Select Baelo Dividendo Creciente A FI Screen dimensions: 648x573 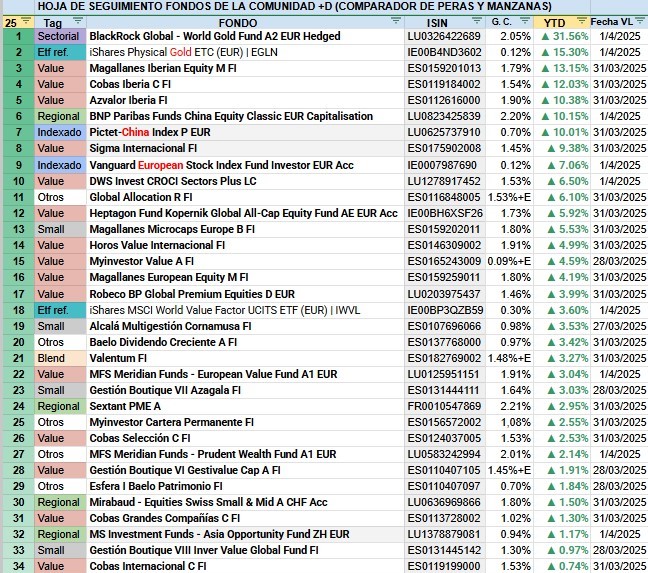tap(245, 342)
